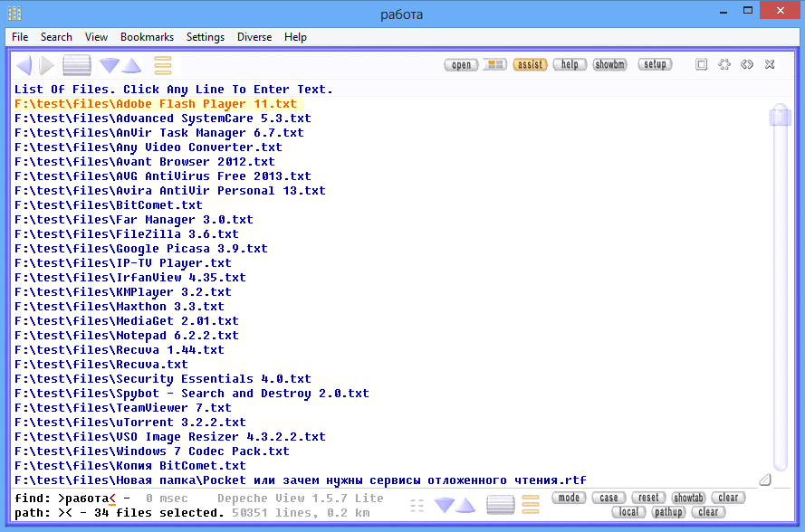
Task: Select Google Picasa 3.9.txt line
Action: coord(141,249)
